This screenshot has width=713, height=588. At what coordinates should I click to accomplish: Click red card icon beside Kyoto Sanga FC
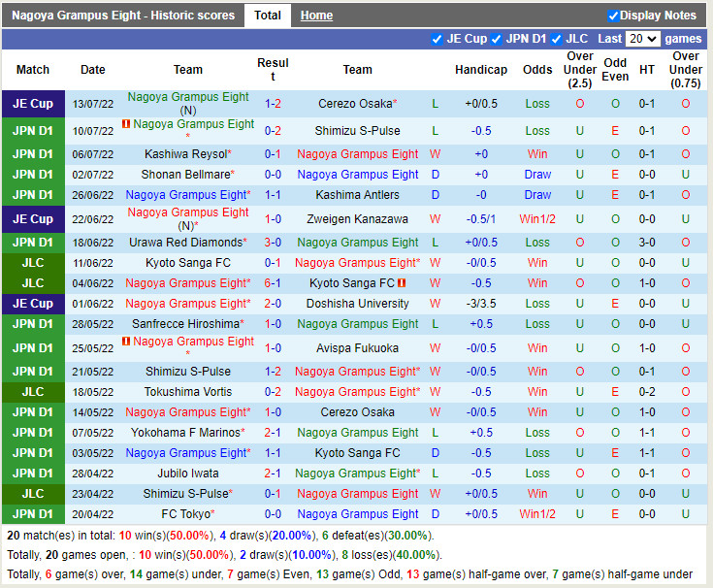(402, 283)
